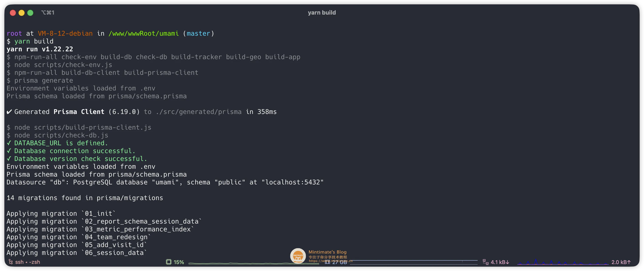The height and width of the screenshot is (271, 644).
Task: Click the bold checkmark before Generated Prisma Client
Action: (9, 112)
